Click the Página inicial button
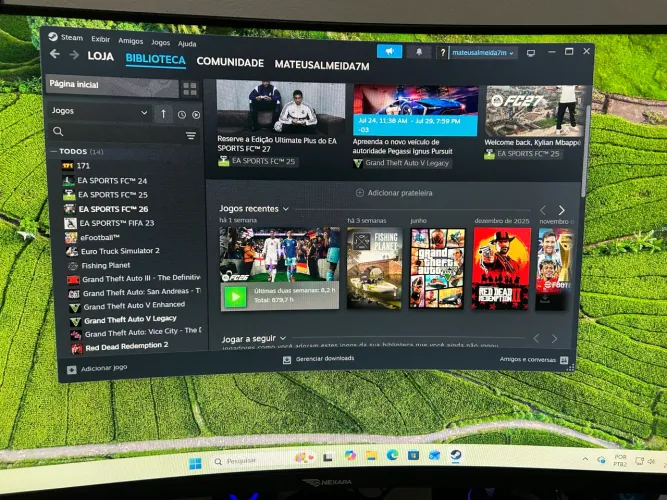This screenshot has width=667, height=500. click(x=112, y=86)
